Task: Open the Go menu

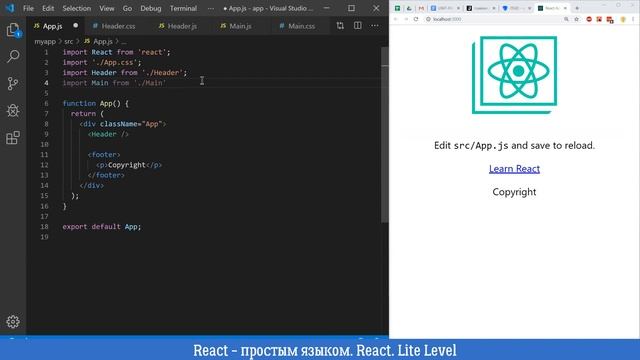Action: coord(127,8)
